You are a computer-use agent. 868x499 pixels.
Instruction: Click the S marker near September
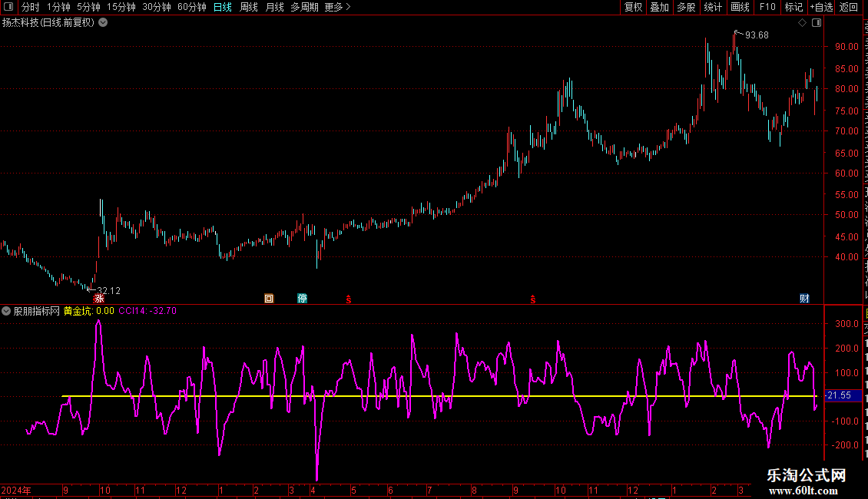click(x=532, y=299)
